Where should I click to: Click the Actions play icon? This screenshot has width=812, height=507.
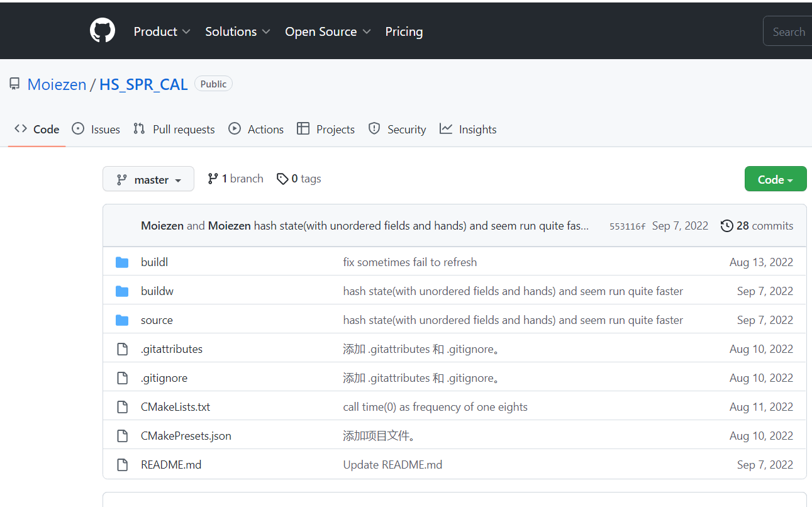(x=235, y=129)
